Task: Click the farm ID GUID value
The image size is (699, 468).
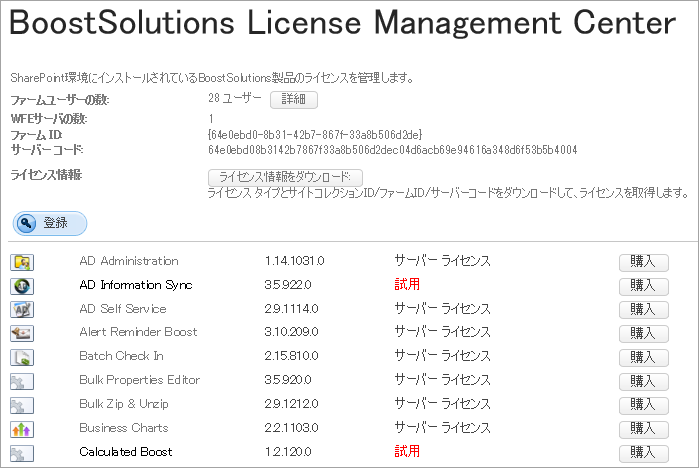Action: pos(315,135)
